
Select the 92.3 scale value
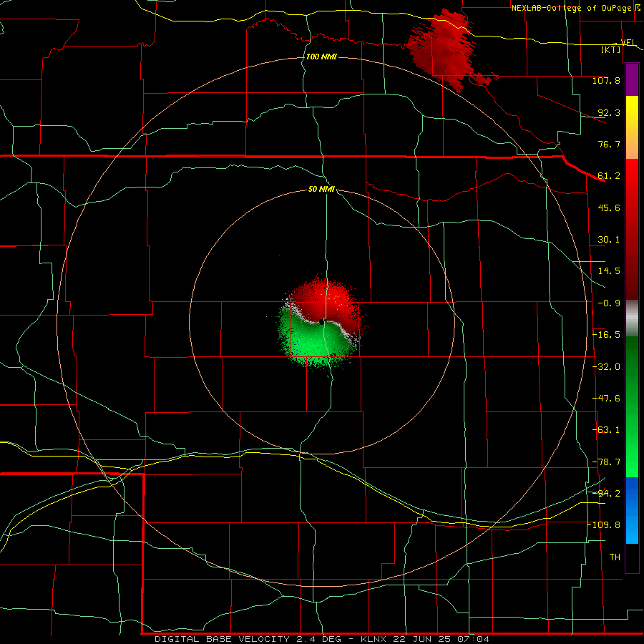click(x=609, y=112)
